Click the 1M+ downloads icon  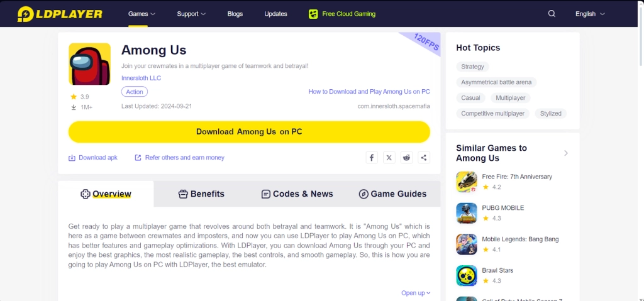click(74, 107)
